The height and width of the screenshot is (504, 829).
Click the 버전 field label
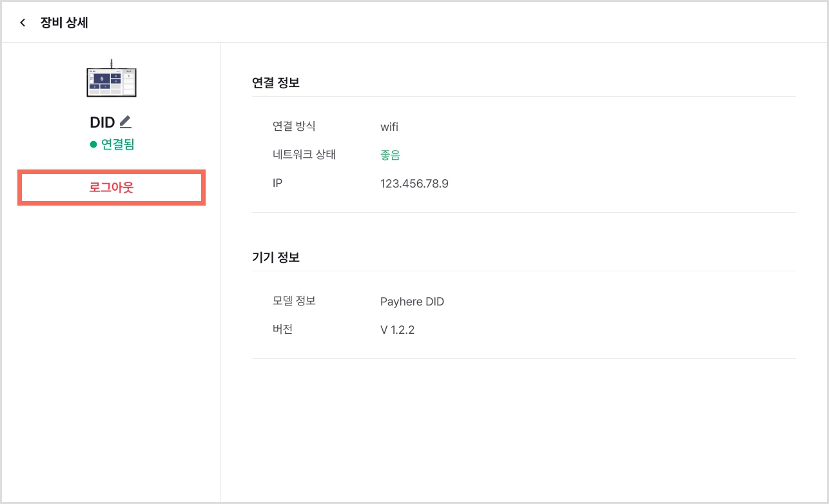click(283, 329)
